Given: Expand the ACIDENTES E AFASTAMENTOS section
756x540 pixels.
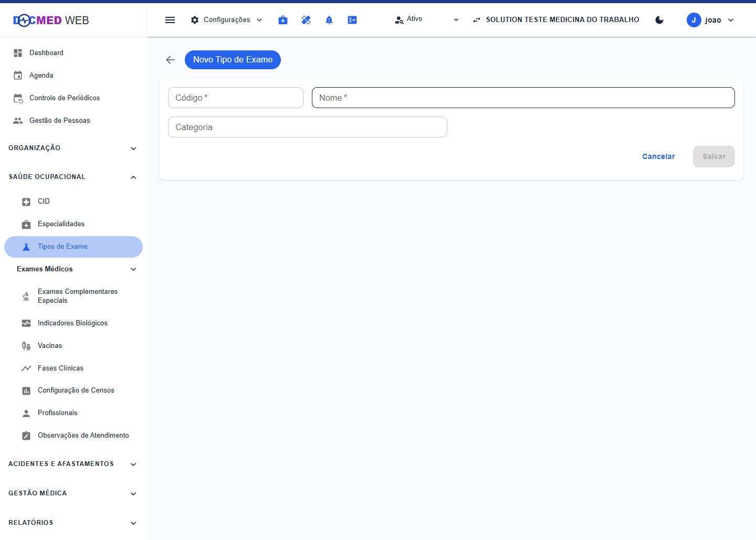Looking at the screenshot, I should (73, 464).
